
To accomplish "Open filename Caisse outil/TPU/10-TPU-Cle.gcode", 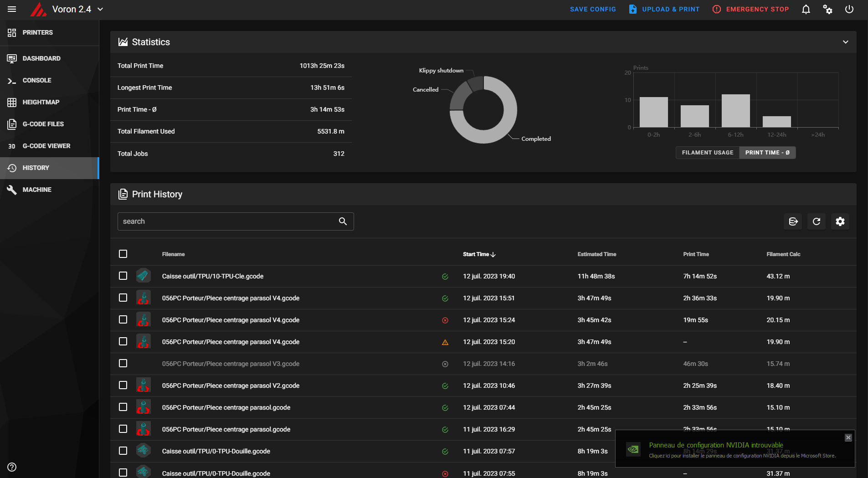I will click(213, 276).
